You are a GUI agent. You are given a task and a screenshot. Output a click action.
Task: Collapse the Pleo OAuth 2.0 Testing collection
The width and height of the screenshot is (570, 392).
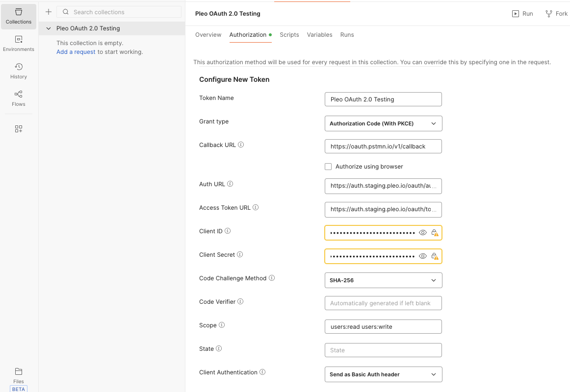pos(49,28)
